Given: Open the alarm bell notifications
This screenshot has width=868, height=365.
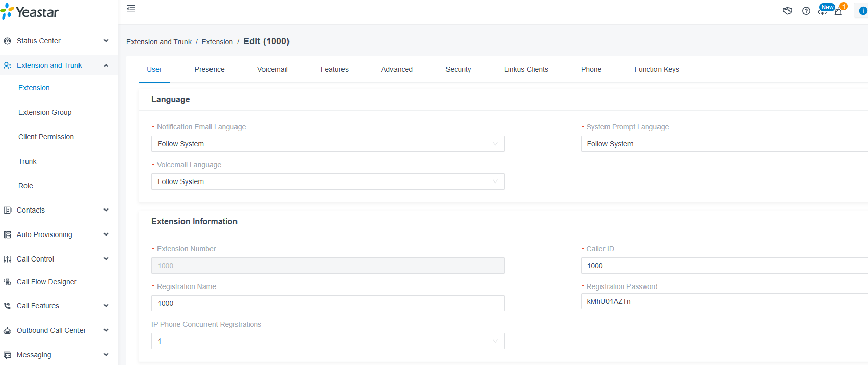Looking at the screenshot, I should pyautogui.click(x=838, y=11).
